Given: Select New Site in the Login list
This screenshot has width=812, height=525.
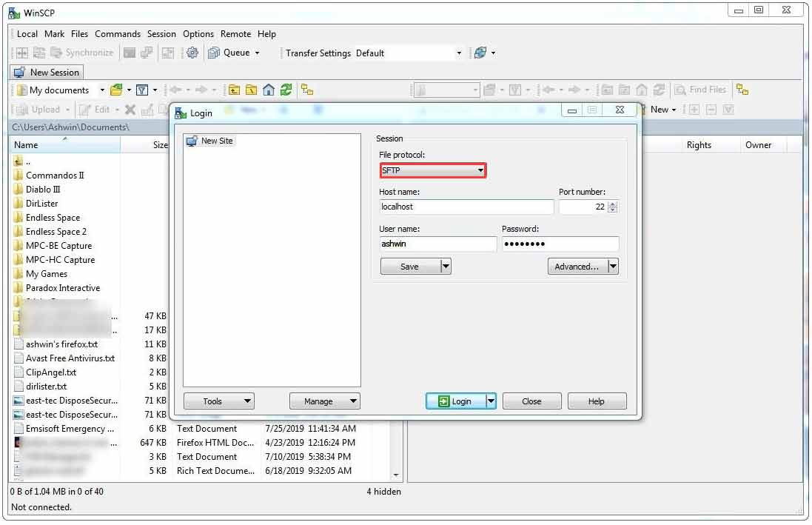Looking at the screenshot, I should click(x=210, y=141).
